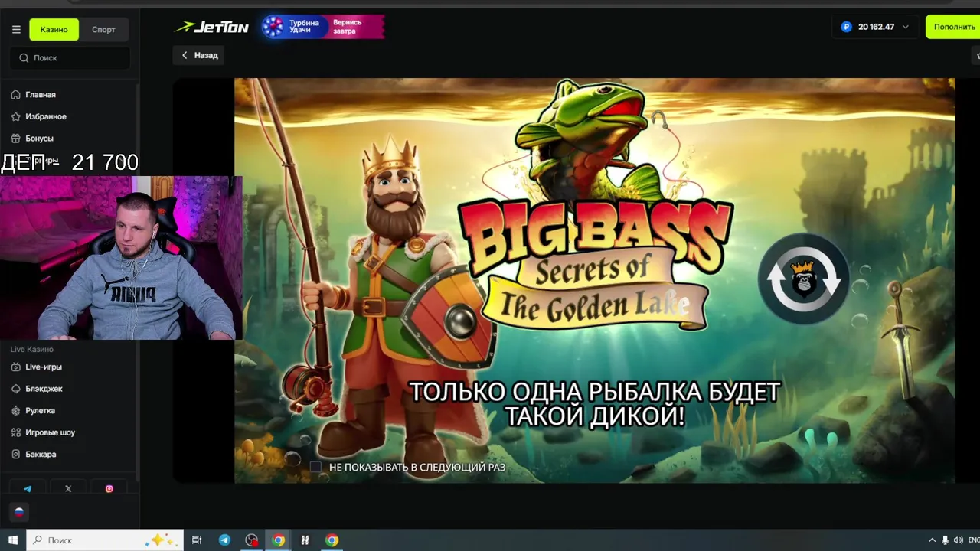Open the Турбина Удачи banner

pyautogui.click(x=322, y=27)
